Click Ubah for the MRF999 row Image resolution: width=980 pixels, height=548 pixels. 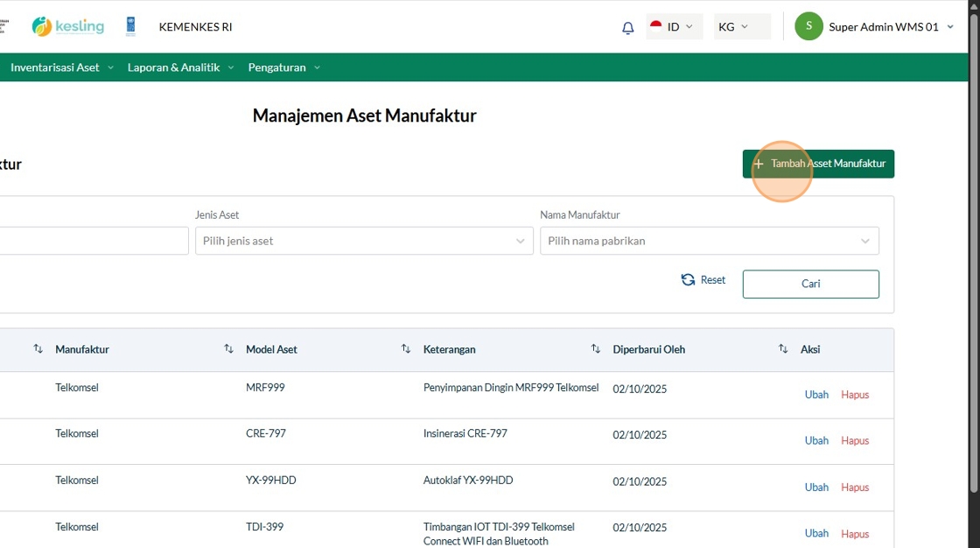(x=816, y=395)
